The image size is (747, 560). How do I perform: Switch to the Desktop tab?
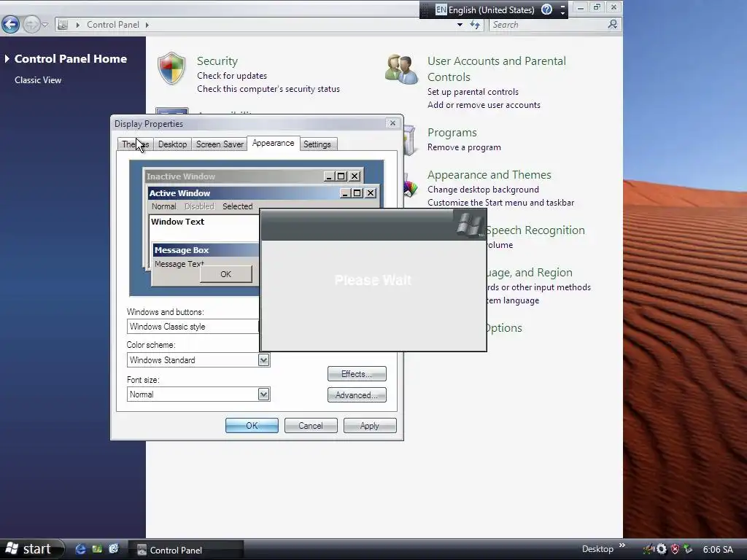click(172, 144)
